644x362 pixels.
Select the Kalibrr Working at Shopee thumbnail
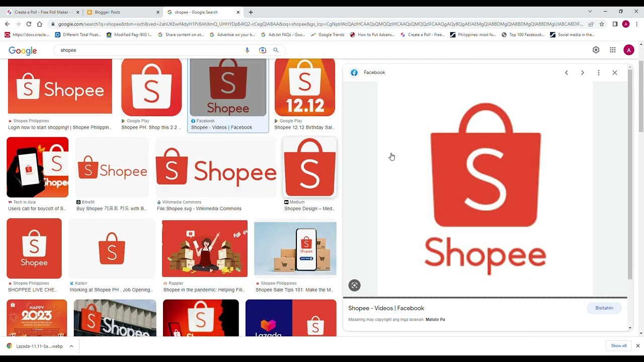(x=112, y=248)
